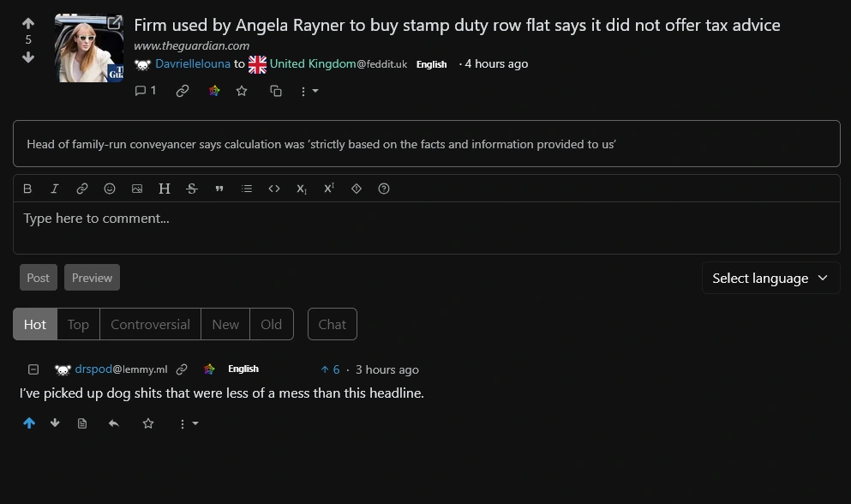Insert a code block in the editor
The height and width of the screenshot is (504, 851).
tap(274, 189)
